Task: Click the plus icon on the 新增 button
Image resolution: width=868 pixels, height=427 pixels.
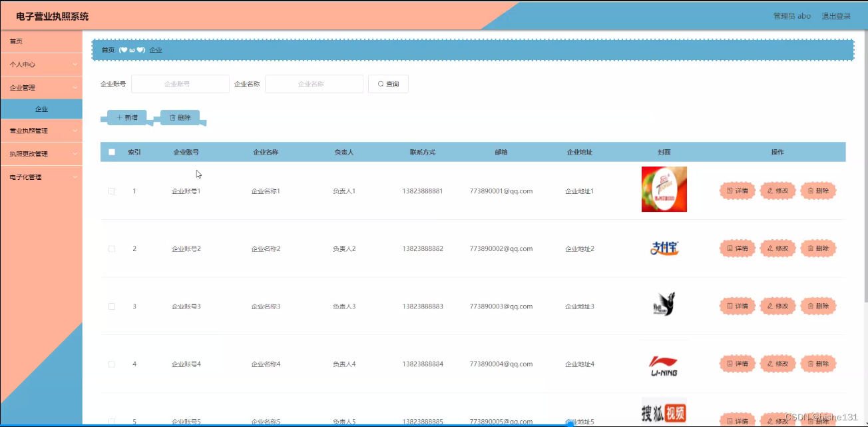Action: click(x=119, y=117)
